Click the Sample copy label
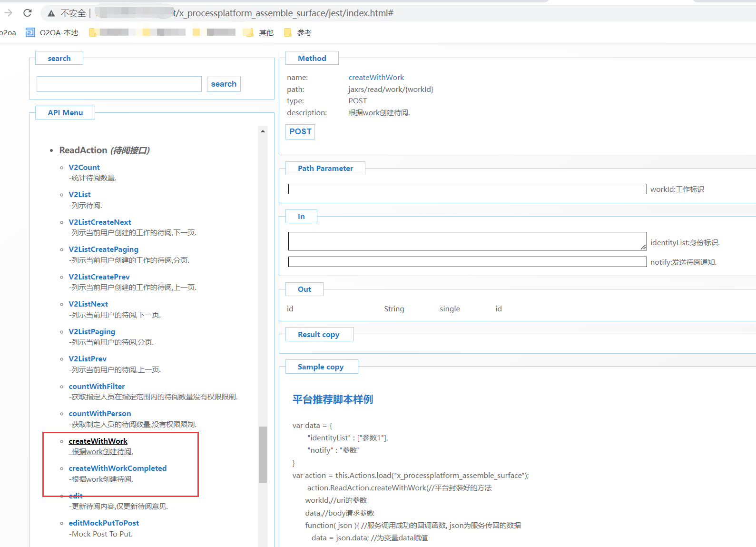This screenshot has width=756, height=547. (320, 367)
